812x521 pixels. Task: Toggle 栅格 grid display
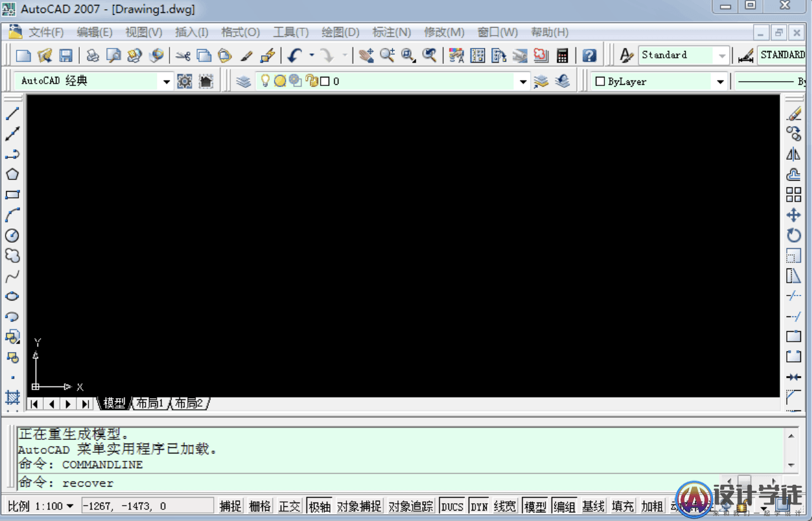260,506
